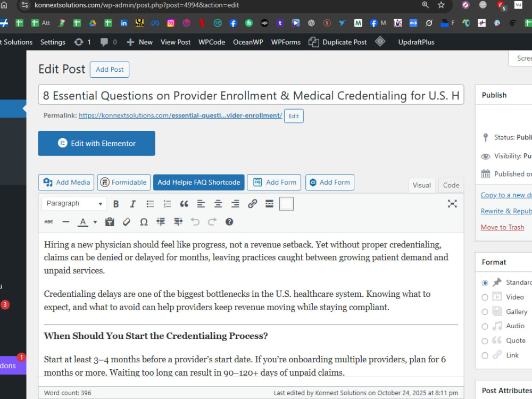Edit the permalink slug
This screenshot has height=399, width=532.
pyautogui.click(x=294, y=116)
